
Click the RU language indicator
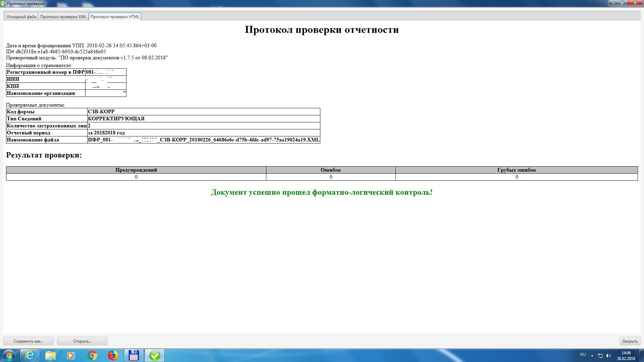click(x=583, y=355)
